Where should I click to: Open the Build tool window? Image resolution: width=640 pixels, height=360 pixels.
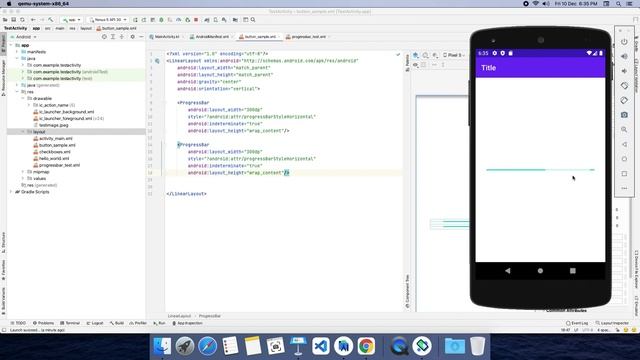click(x=117, y=323)
